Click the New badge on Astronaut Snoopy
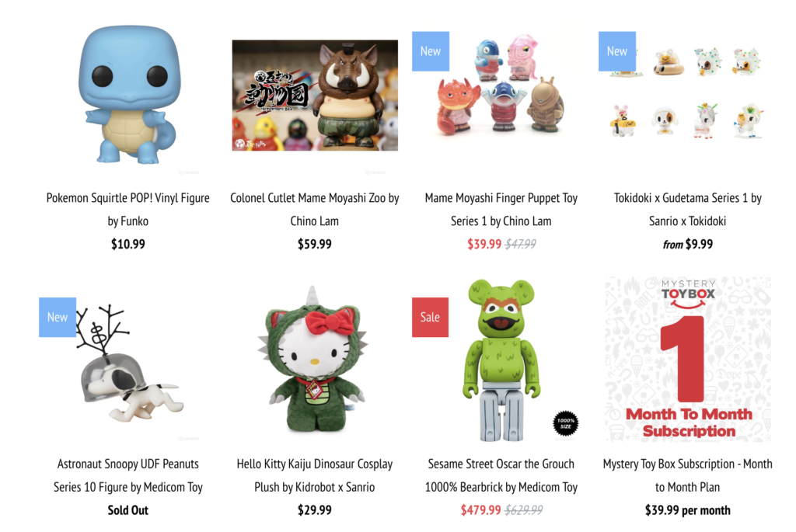The width and height of the screenshot is (796, 532). tap(58, 317)
